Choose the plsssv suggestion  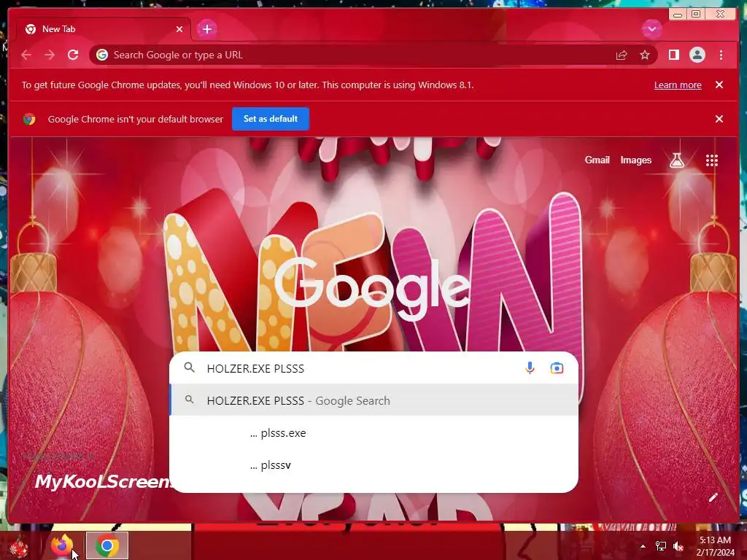pos(374,465)
